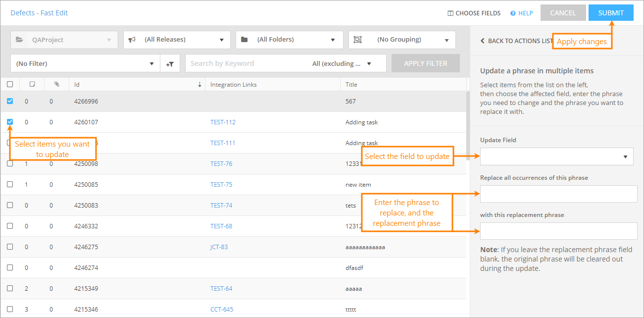Click the Id column sort arrow
This screenshot has height=318, width=644.
[199, 85]
